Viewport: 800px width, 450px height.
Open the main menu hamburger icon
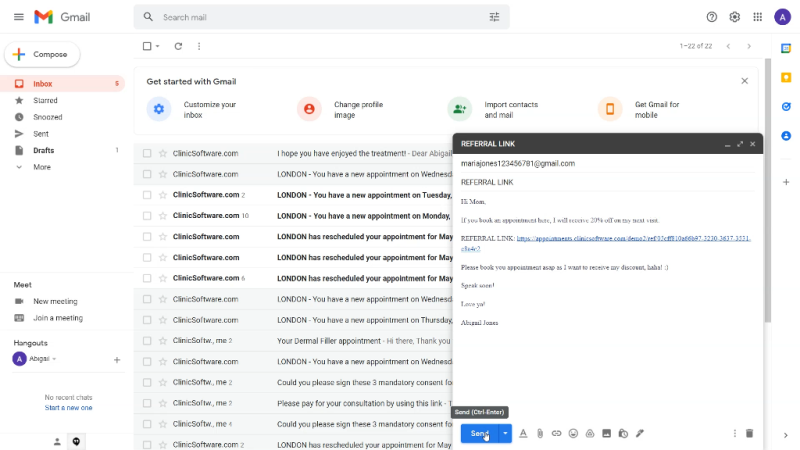(19, 17)
